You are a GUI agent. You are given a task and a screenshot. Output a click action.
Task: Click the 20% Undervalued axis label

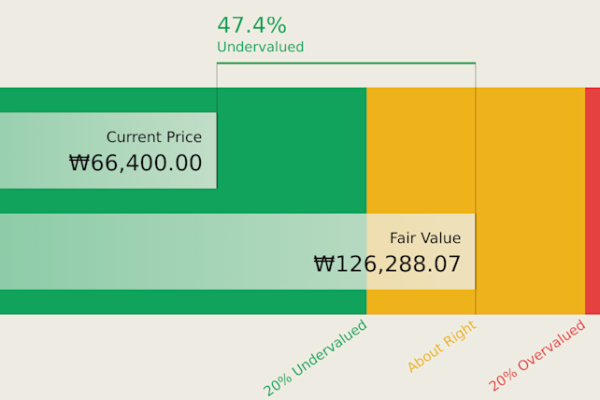click(x=315, y=357)
